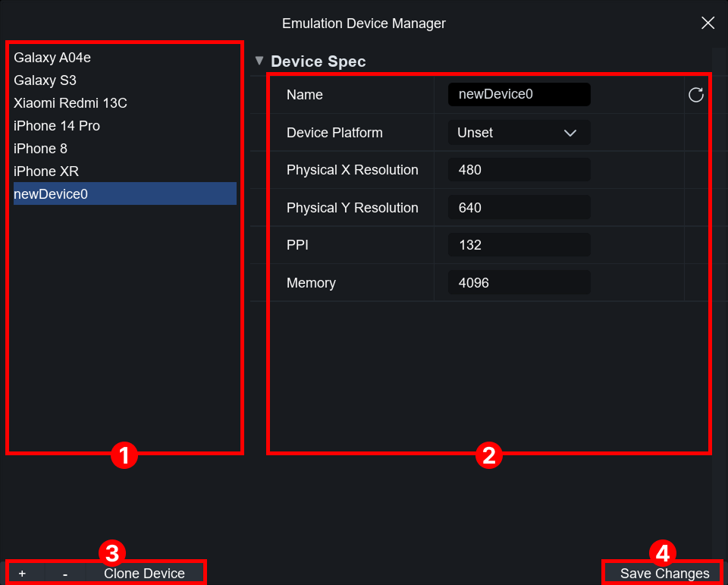The width and height of the screenshot is (728, 585).
Task: Close the Emulation Device Manager dialog
Action: click(x=708, y=23)
